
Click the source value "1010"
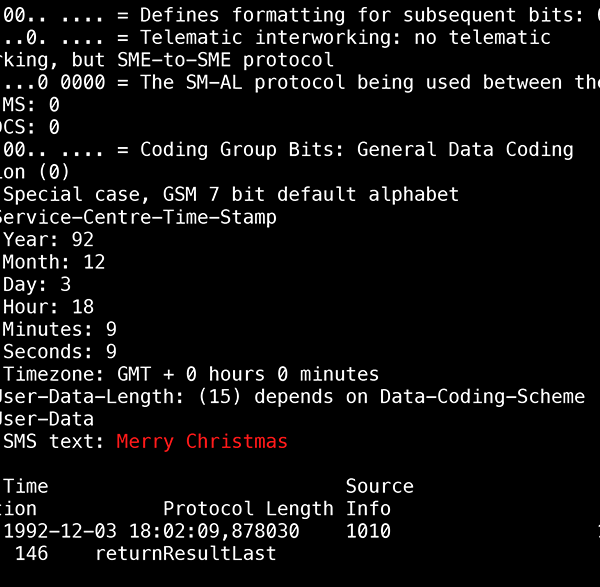369,531
